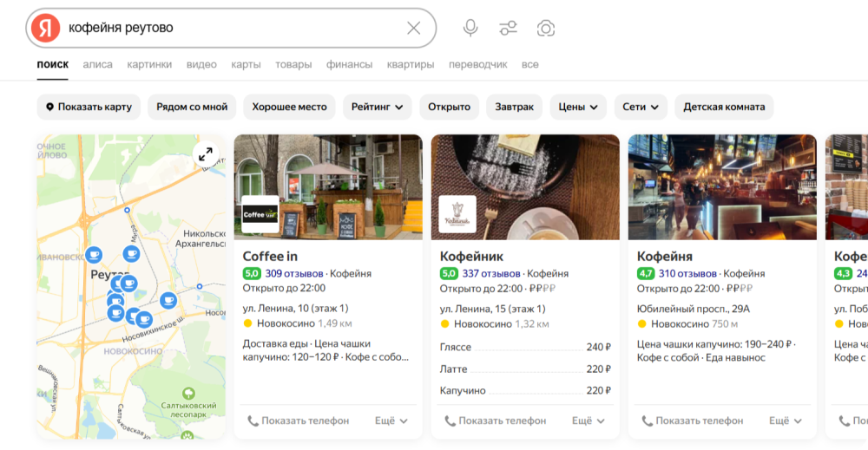Click the Кофейник dessert photo
Image resolution: width=868 pixels, height=450 pixels.
click(x=525, y=187)
